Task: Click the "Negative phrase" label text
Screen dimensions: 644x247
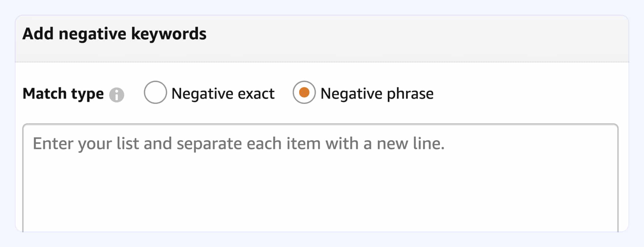Action: point(377,94)
